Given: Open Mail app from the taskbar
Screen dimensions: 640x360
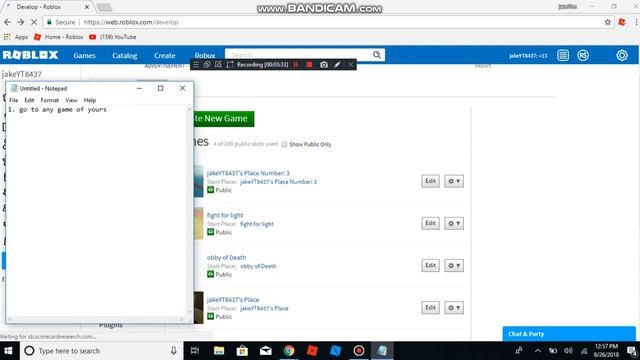Looking at the screenshot, I should coord(266,351).
